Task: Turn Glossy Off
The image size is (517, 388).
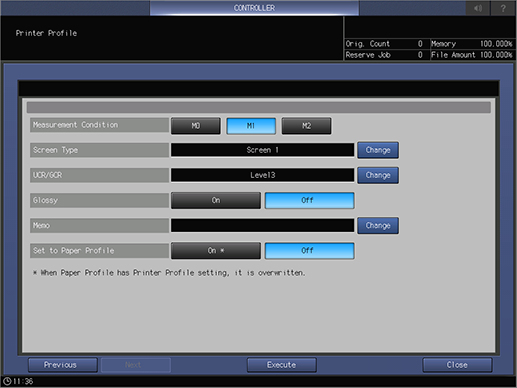Action: click(x=309, y=200)
